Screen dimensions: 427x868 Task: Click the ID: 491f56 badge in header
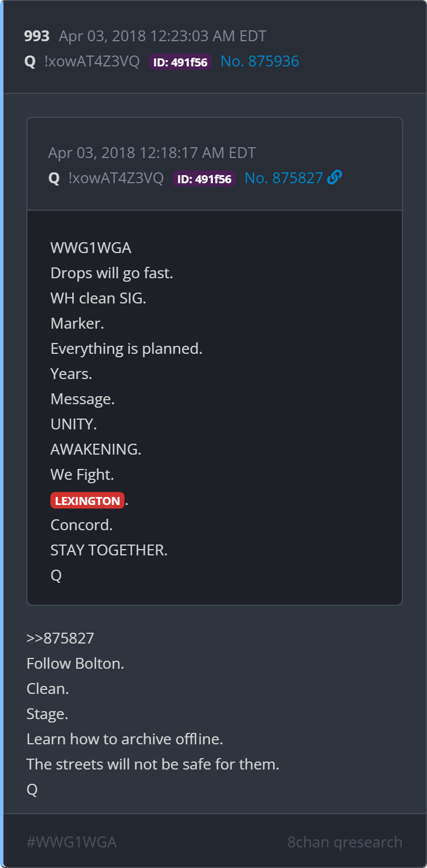pos(180,62)
